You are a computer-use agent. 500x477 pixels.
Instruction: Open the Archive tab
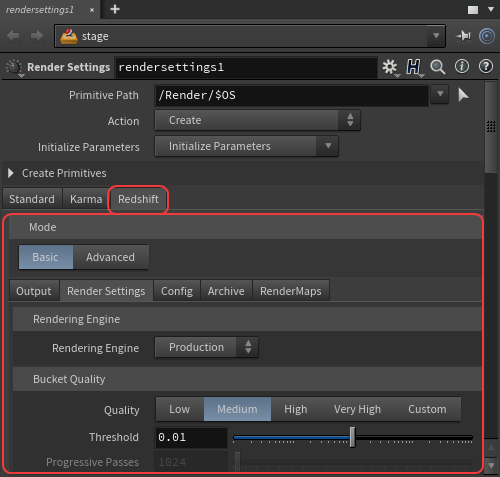point(226,291)
